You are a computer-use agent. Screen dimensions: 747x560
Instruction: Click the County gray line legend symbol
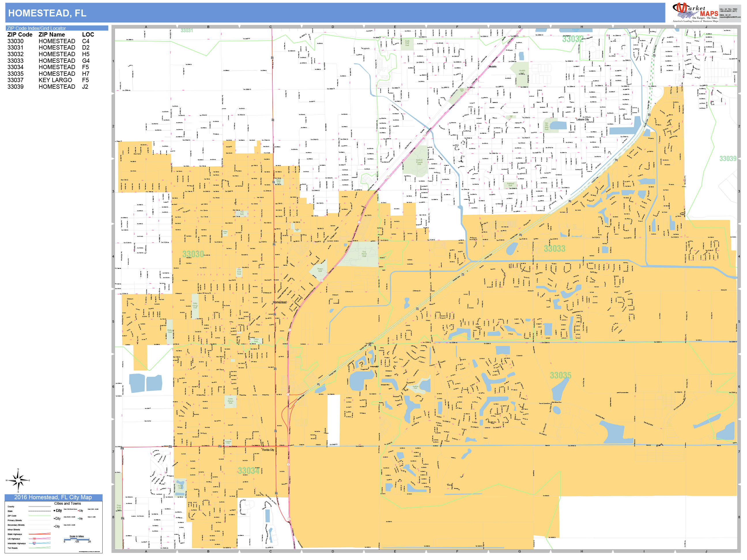click(40, 507)
